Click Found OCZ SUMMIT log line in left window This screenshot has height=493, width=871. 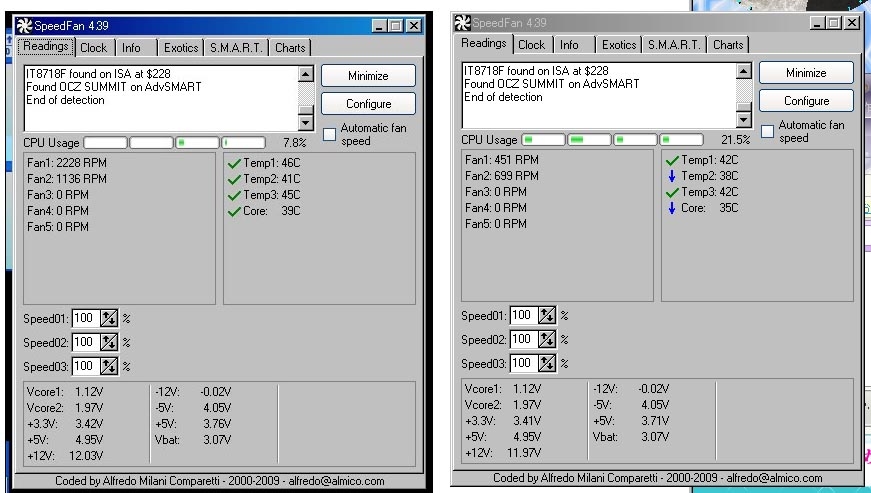(x=114, y=87)
